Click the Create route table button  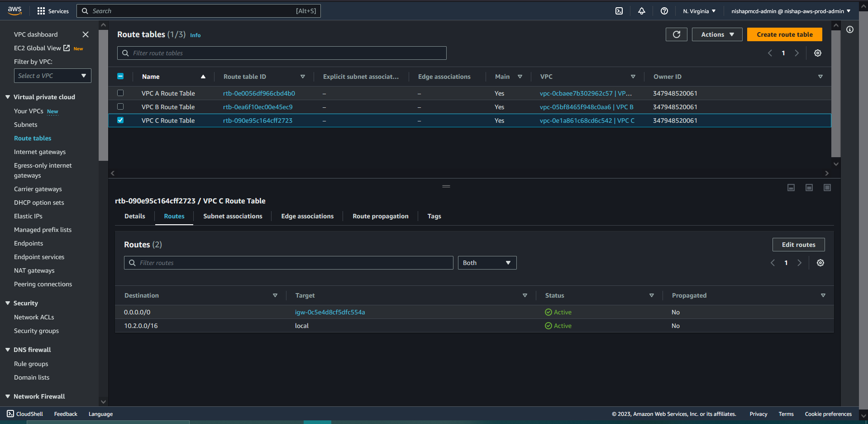pos(784,34)
